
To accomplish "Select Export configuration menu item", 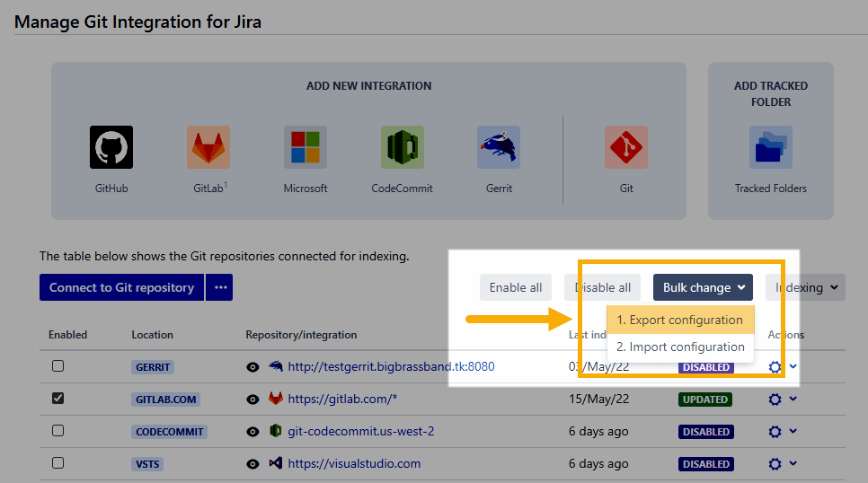I will (x=679, y=320).
